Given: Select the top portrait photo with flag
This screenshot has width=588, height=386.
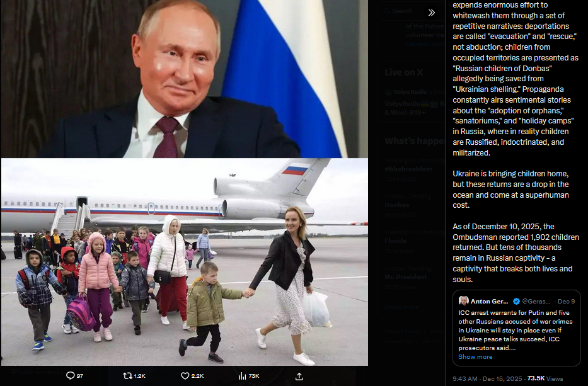Looking at the screenshot, I should (x=185, y=79).
